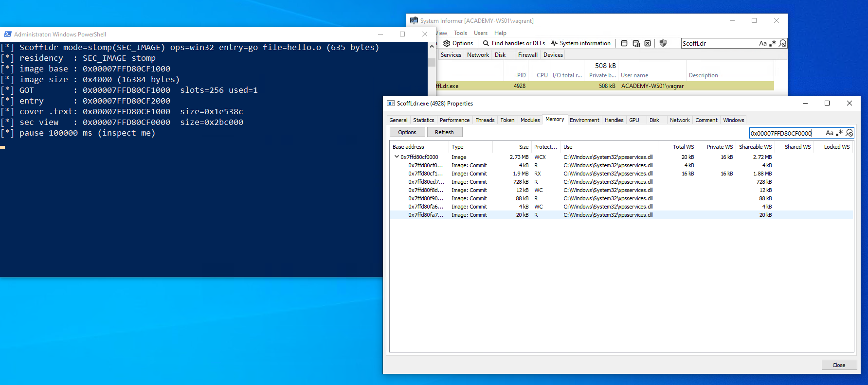Open the Help menu in System Informer
This screenshot has width=868, height=385.
tap(500, 33)
